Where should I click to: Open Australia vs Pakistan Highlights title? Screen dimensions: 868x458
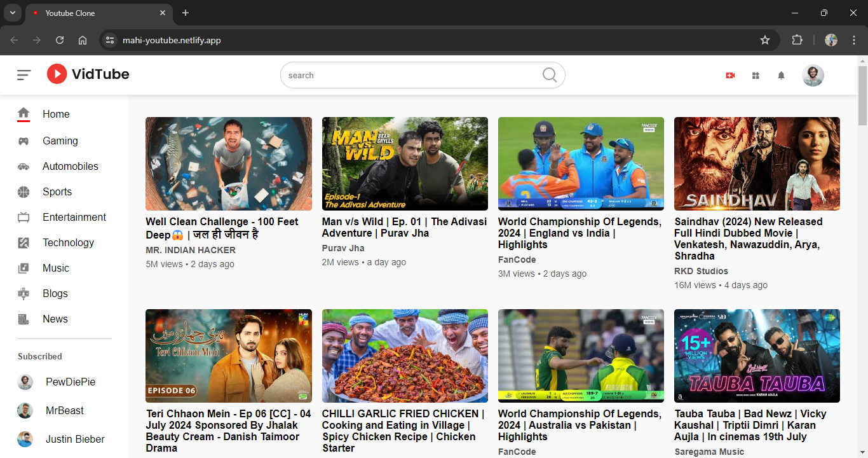tap(580, 425)
